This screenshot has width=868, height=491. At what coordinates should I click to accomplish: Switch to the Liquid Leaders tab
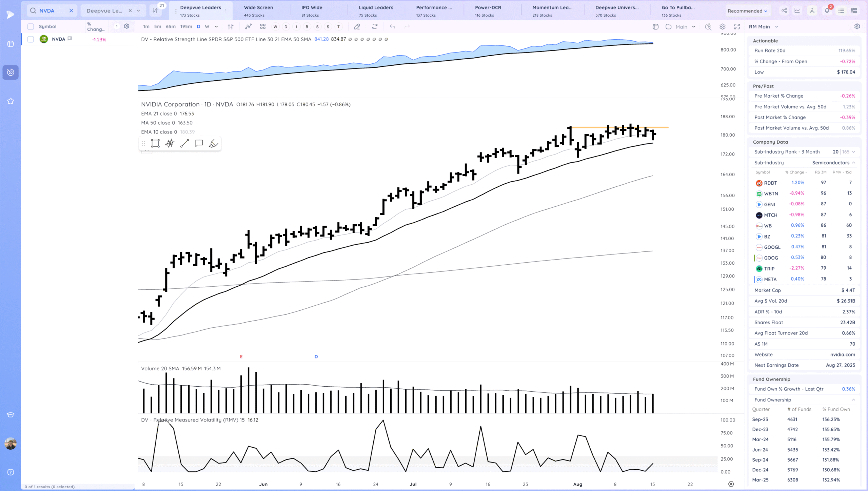click(376, 11)
